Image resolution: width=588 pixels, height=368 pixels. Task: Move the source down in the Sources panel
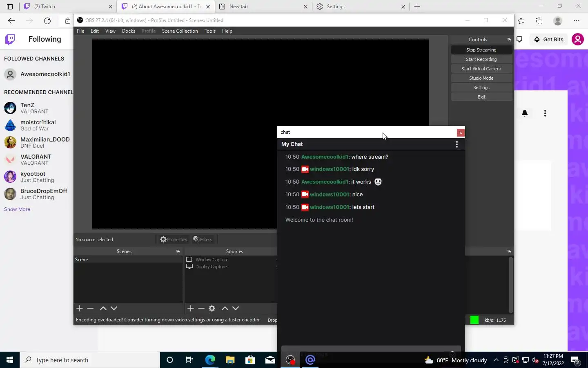(x=236, y=308)
